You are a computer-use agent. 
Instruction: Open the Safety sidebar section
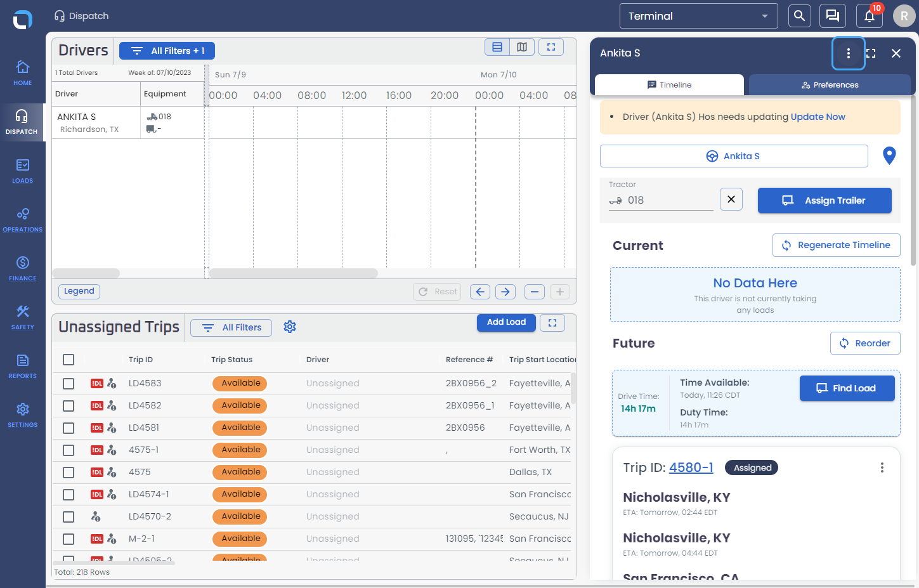tap(22, 317)
